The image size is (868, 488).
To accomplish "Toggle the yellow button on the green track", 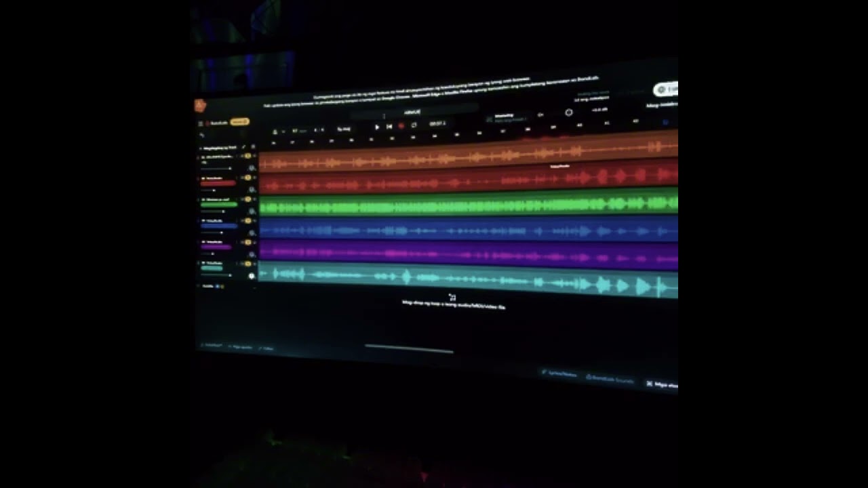I will [x=248, y=199].
